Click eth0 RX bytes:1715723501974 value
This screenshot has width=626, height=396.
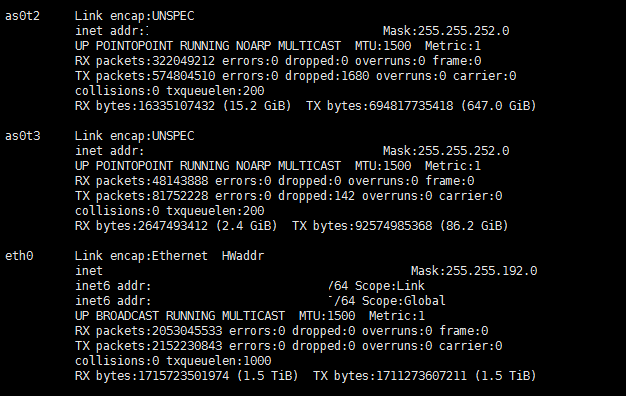(x=152, y=376)
